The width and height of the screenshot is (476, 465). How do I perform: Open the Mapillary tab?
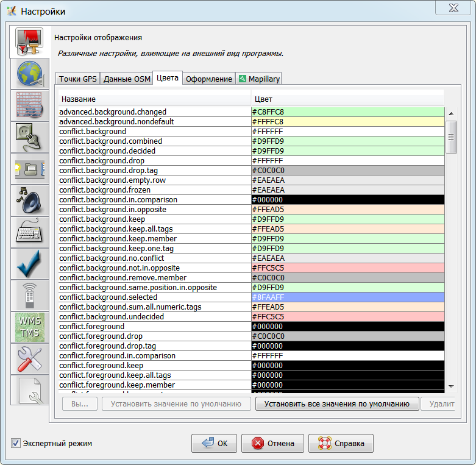click(x=259, y=79)
